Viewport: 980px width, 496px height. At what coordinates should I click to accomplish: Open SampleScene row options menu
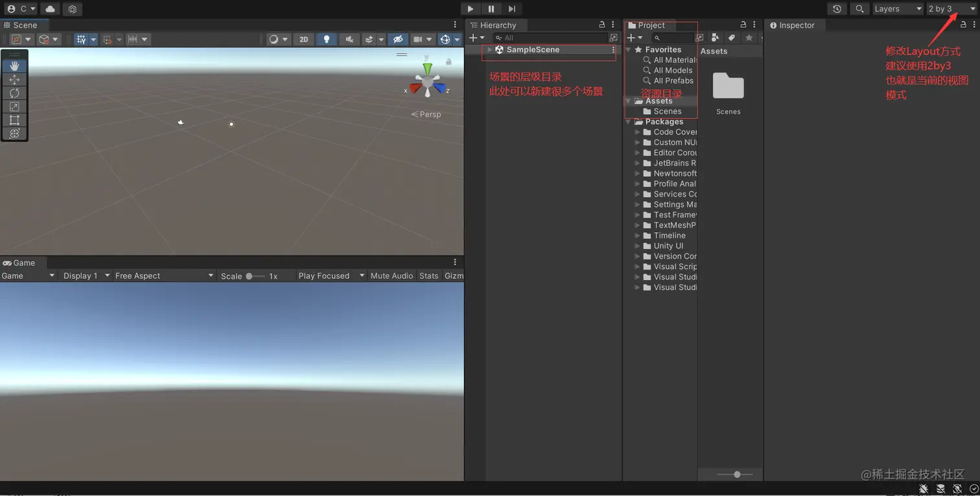tap(613, 50)
